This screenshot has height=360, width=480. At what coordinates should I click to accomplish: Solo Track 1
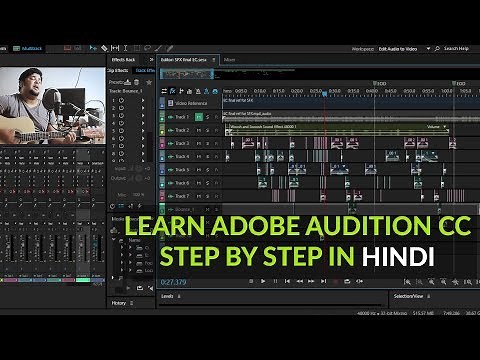click(208, 117)
